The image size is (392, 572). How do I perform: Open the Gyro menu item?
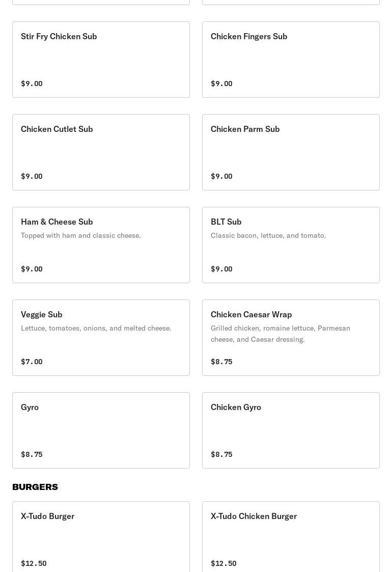tap(101, 430)
